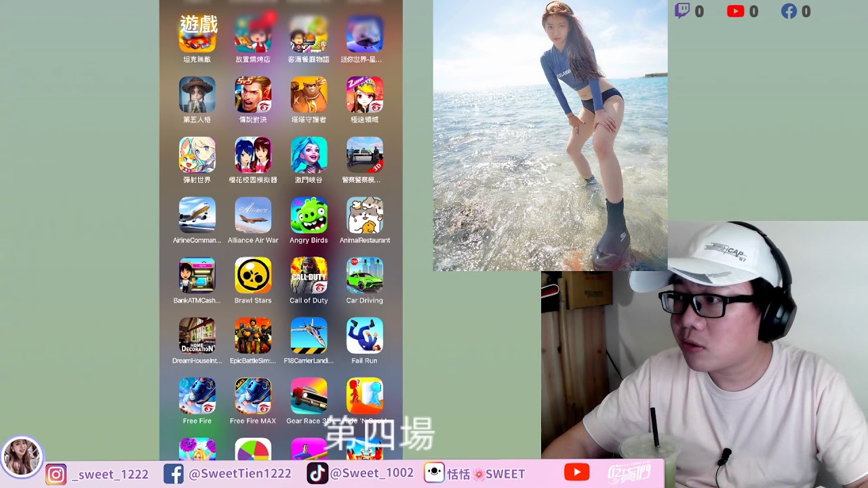This screenshot has height=488, width=868.
Task: Click the 恬恬 SWEET channel name
Action: (x=486, y=474)
